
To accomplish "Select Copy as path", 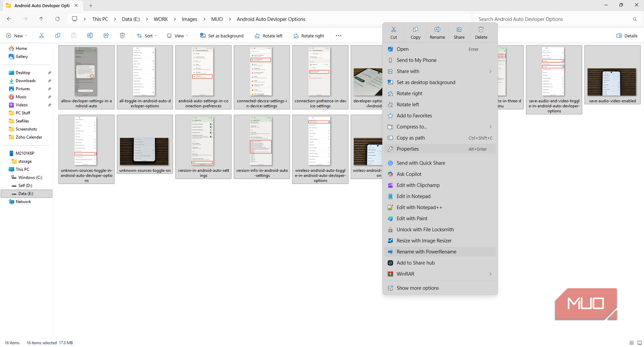I will 440,138.
